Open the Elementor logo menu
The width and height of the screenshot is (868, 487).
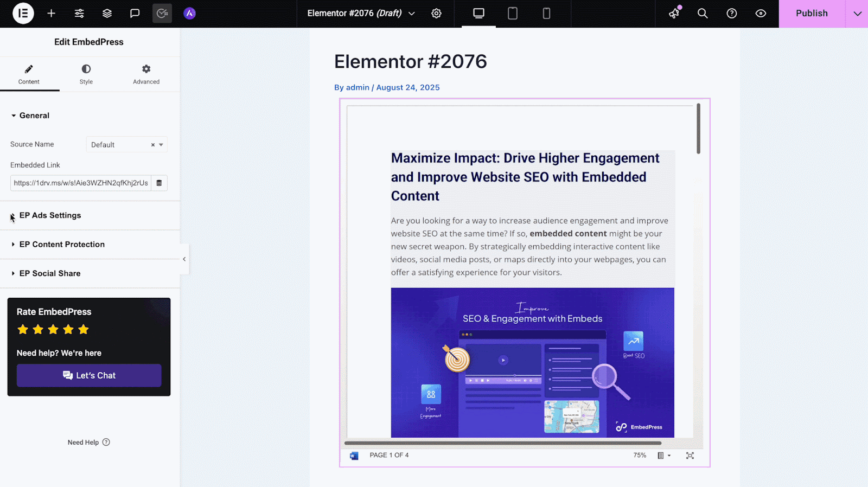click(x=23, y=13)
